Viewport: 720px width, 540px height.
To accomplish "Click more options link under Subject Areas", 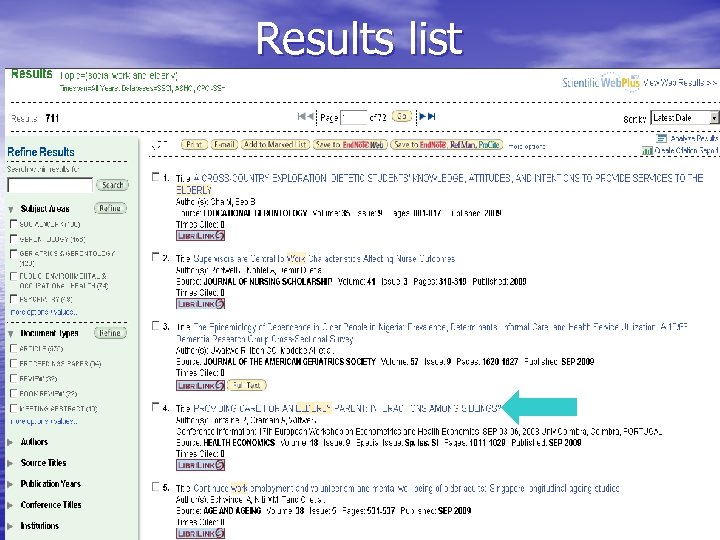I will tap(44, 312).
